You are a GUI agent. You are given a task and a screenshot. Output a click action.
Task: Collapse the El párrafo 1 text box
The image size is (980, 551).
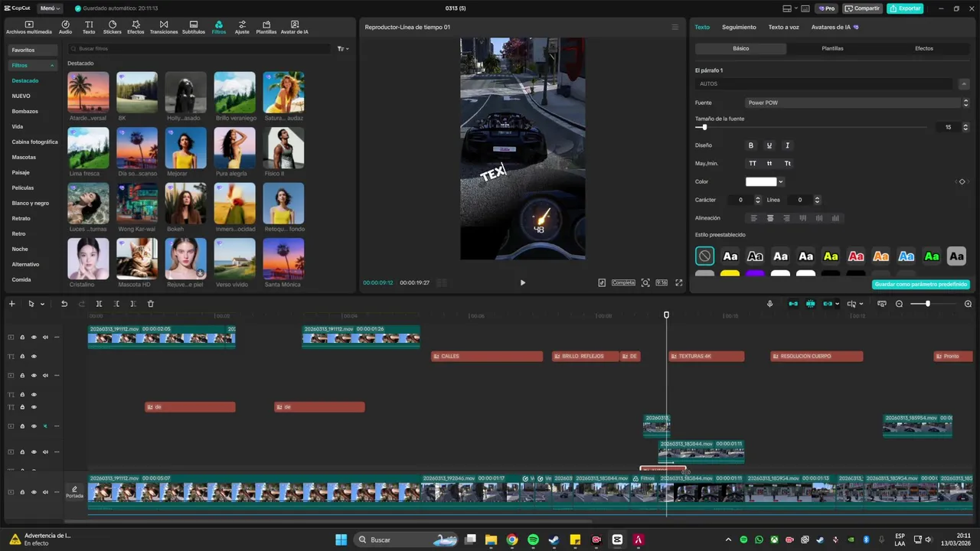[964, 84]
